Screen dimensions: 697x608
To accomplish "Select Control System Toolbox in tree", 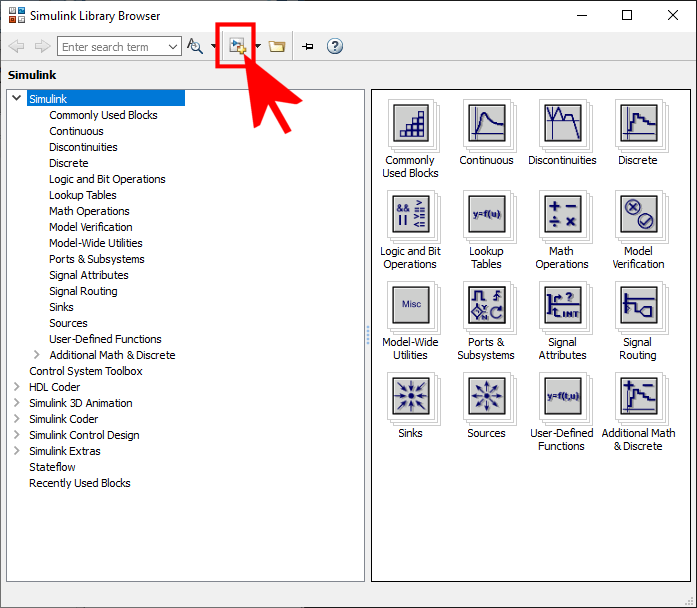I will [x=86, y=371].
